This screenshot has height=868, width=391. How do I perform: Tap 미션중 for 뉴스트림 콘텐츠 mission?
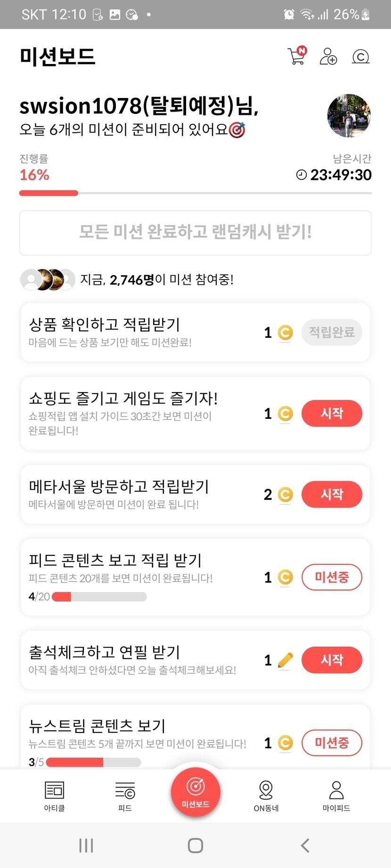coord(332,743)
